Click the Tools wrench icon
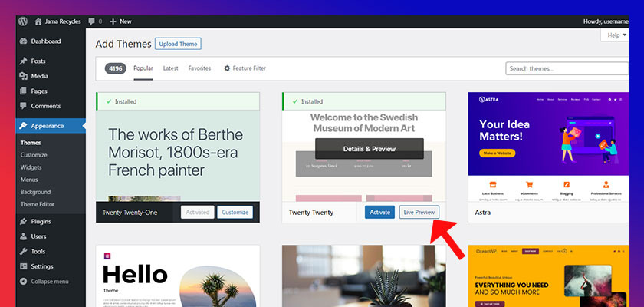This screenshot has width=644, height=307. click(24, 251)
